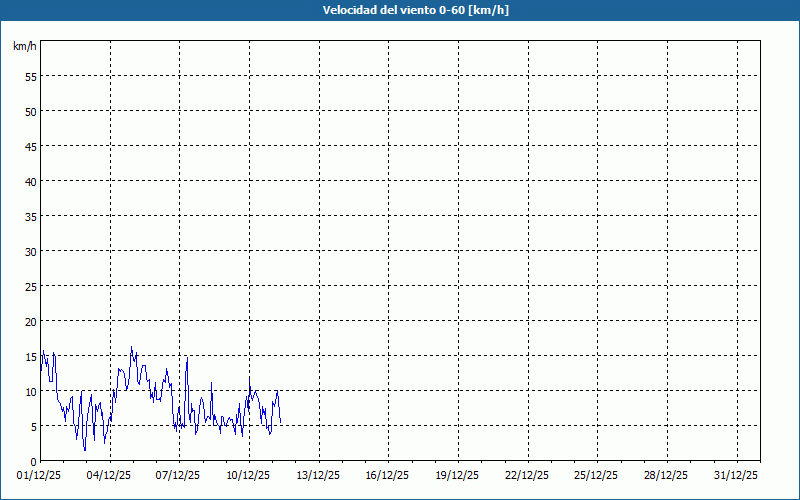Click the 55 value on the y-axis

coord(31,76)
